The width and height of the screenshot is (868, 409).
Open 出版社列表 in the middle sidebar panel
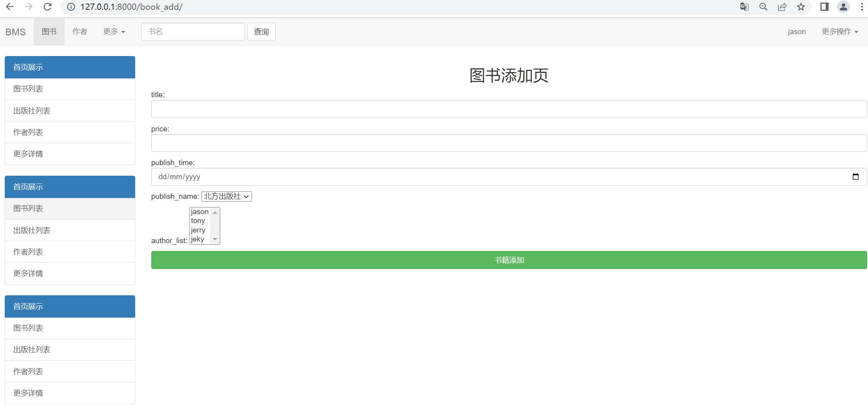[x=70, y=230]
